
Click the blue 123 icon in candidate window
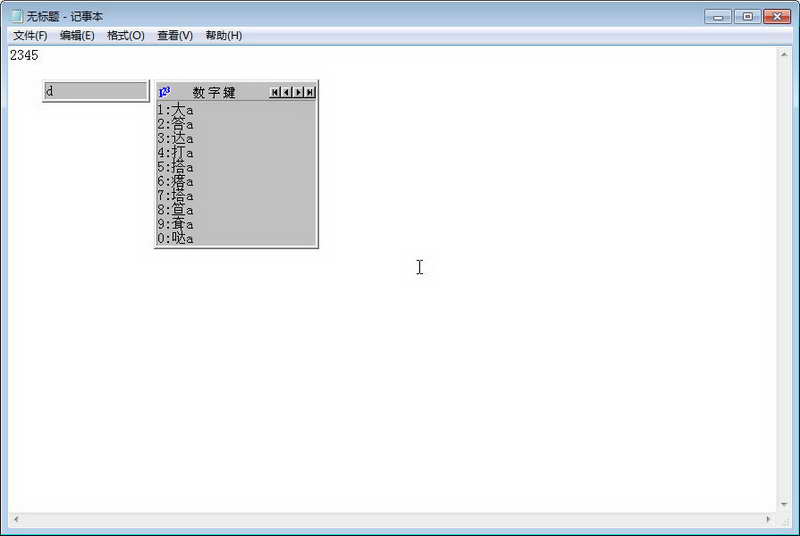[164, 92]
